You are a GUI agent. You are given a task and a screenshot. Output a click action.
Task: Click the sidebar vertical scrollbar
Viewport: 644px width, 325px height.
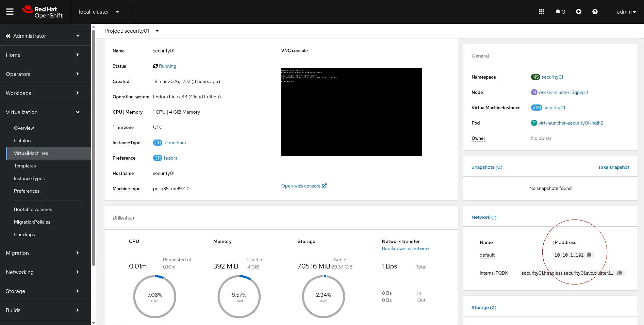94,146
